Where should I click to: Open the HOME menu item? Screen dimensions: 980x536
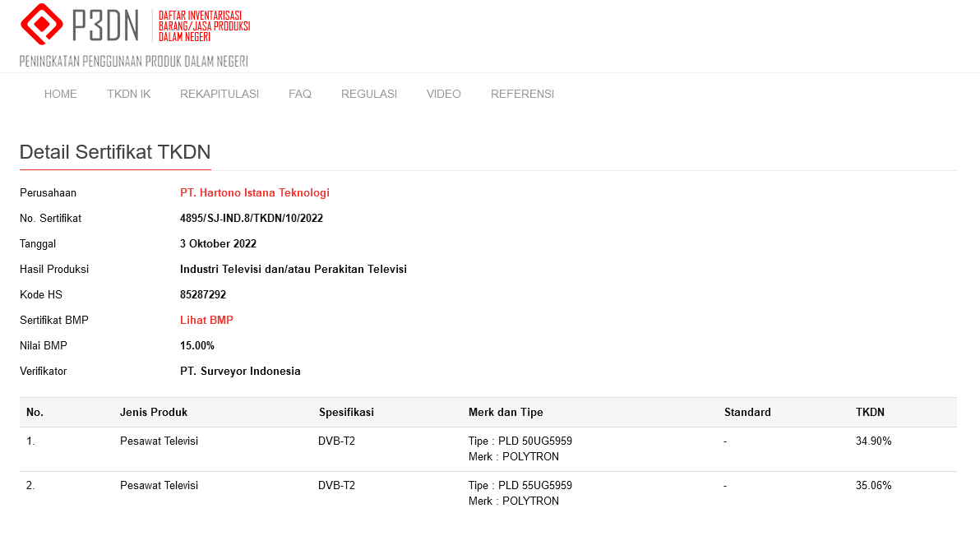pos(61,94)
